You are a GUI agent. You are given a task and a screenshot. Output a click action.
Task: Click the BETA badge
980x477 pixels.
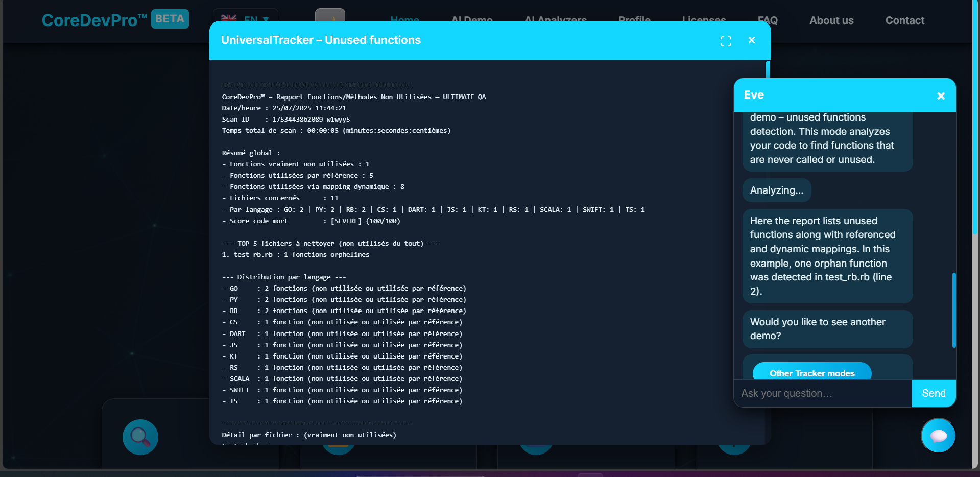tap(170, 19)
